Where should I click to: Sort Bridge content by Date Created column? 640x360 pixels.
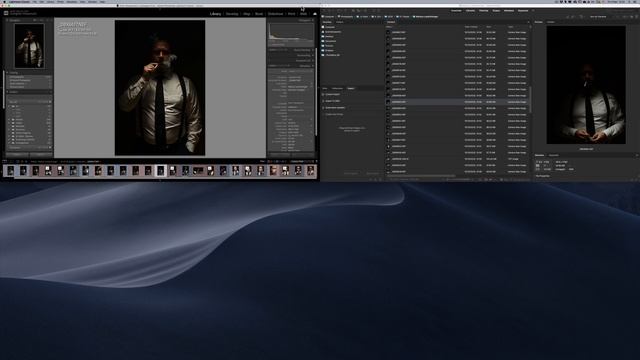point(471,27)
